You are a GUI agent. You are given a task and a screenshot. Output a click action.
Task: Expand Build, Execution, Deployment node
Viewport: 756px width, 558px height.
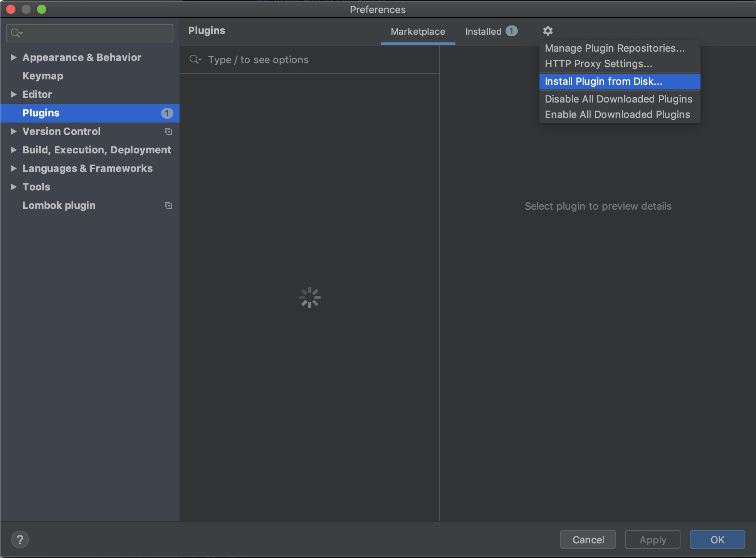coord(13,150)
